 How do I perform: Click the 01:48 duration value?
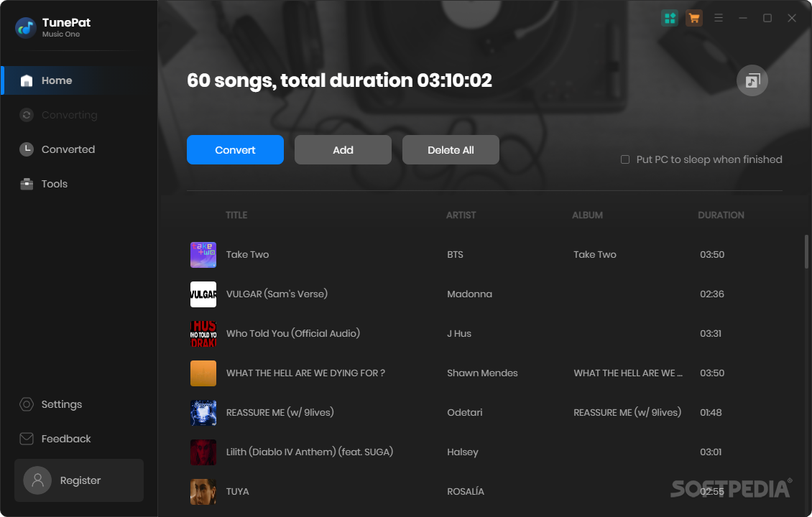711,412
